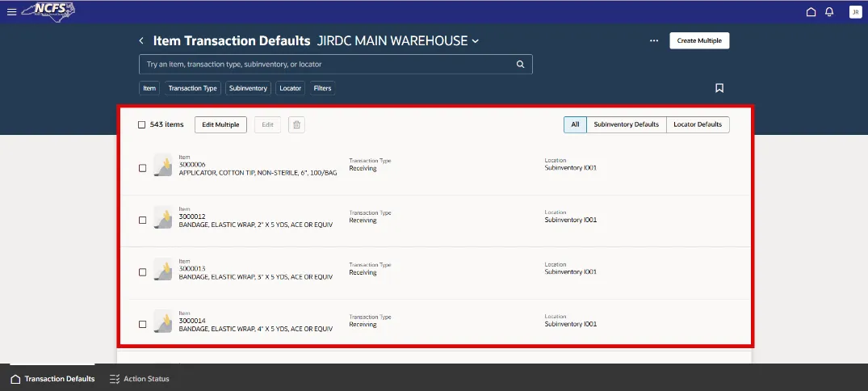Click the Create Multiple button

coord(699,40)
